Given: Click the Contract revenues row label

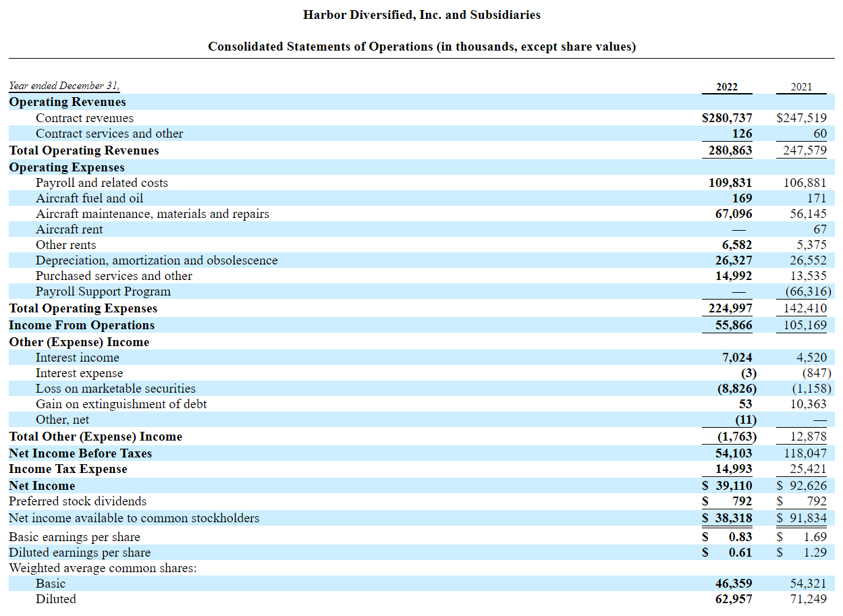Looking at the screenshot, I should pos(84,118).
